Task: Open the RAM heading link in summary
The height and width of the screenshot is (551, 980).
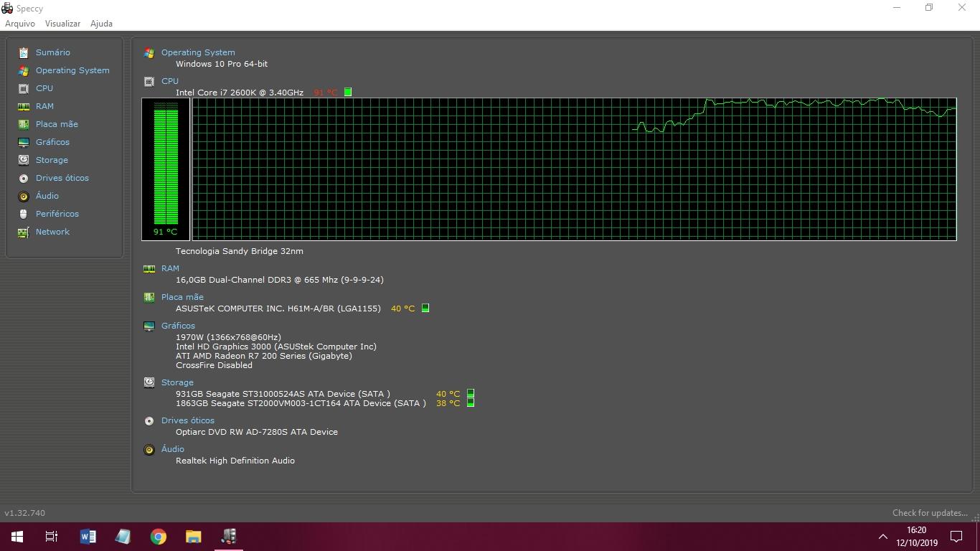Action: click(170, 268)
